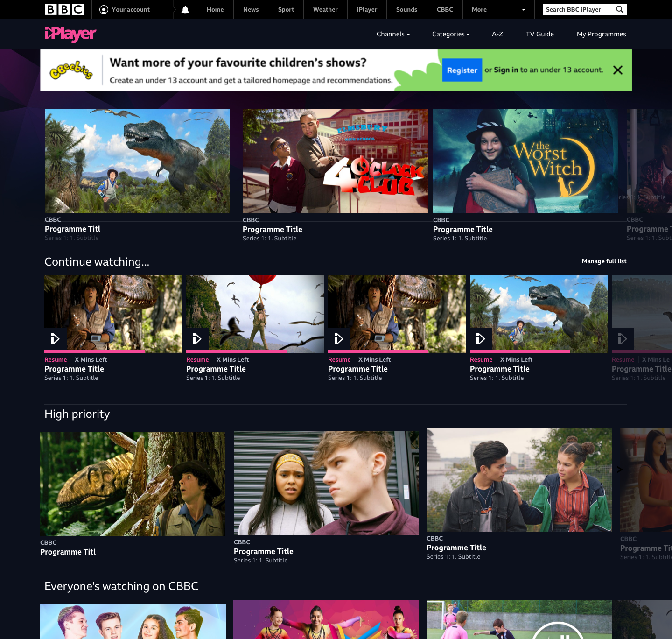Open the notifications bell icon

[x=185, y=10]
